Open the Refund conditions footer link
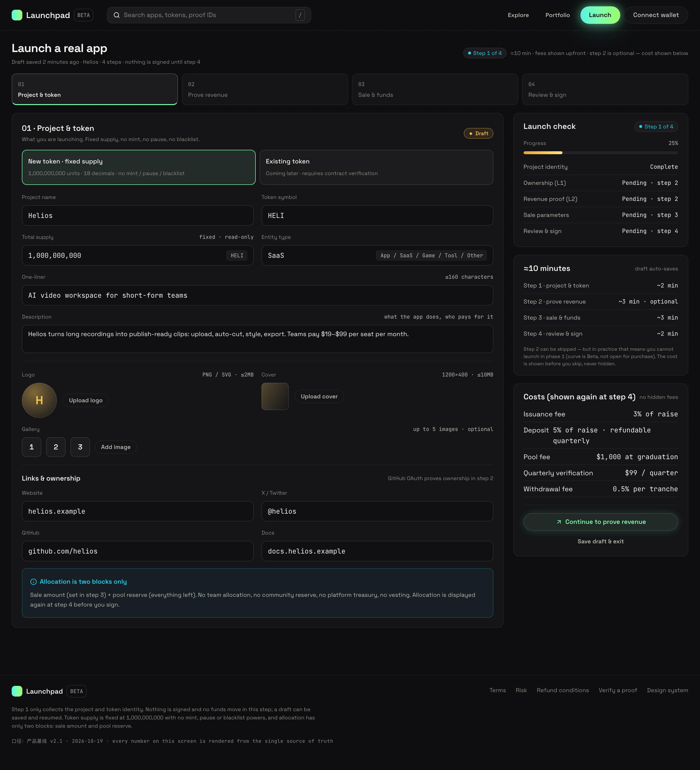This screenshot has height=770, width=700. pos(563,690)
